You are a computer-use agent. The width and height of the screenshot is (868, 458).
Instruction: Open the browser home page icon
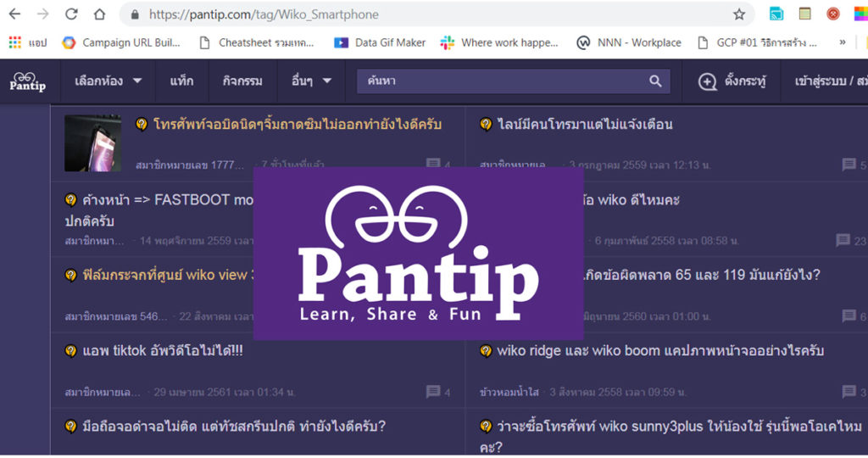tap(100, 14)
